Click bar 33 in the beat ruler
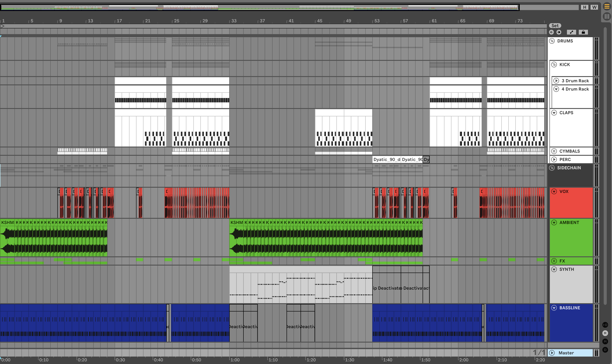Viewport: 612px width, 364px height. pyautogui.click(x=234, y=21)
